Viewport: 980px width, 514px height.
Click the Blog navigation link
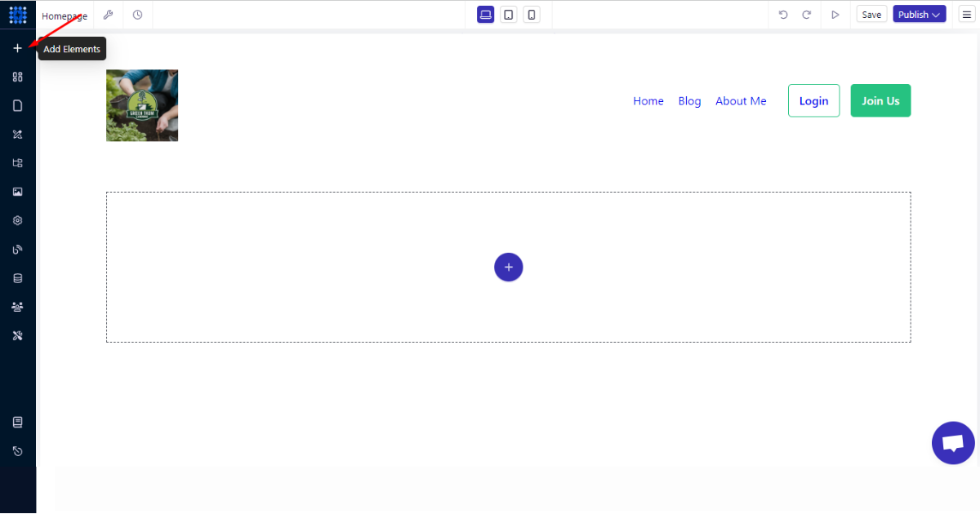point(689,101)
